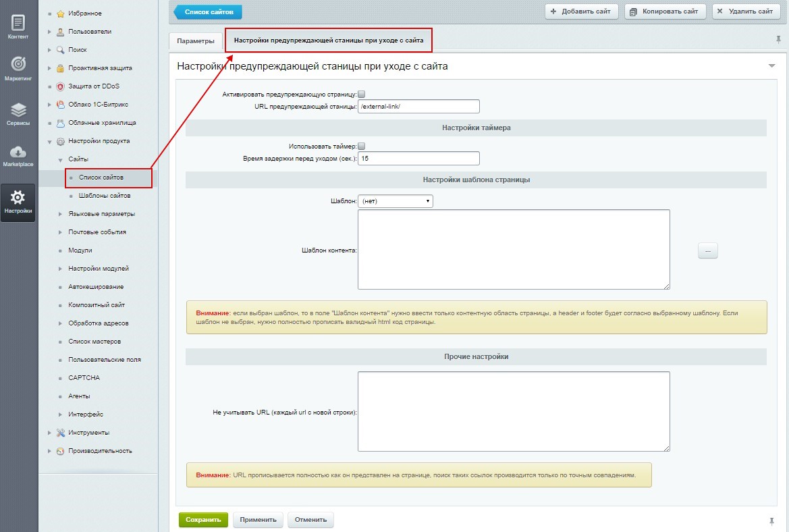
Task: Enable Активировать предупреждающую страницу checkbox
Action: [361, 94]
